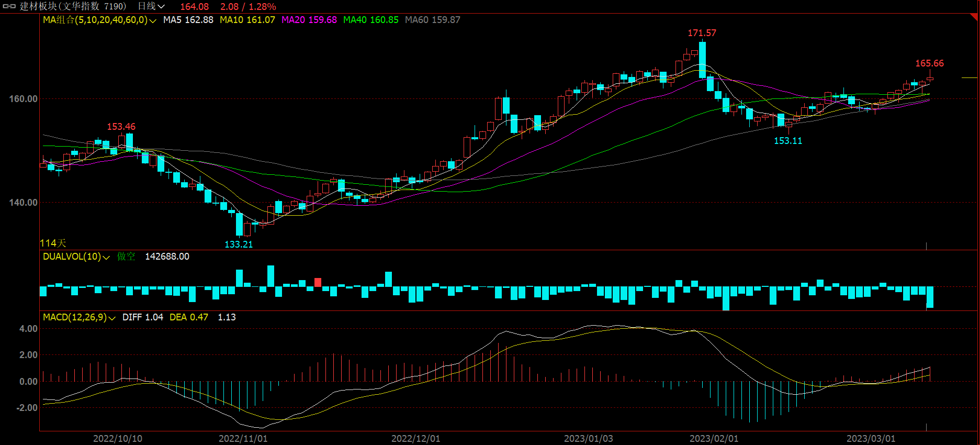This screenshot has height=445, width=980.
Task: Click the high price label 171.57
Action: point(702,33)
